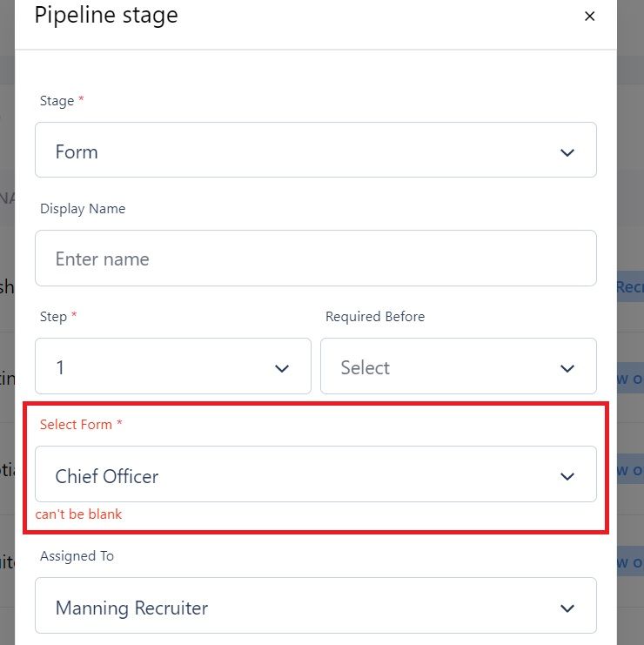Click the "can't be blank" error text
Screen dimensions: 644x645
click(78, 514)
